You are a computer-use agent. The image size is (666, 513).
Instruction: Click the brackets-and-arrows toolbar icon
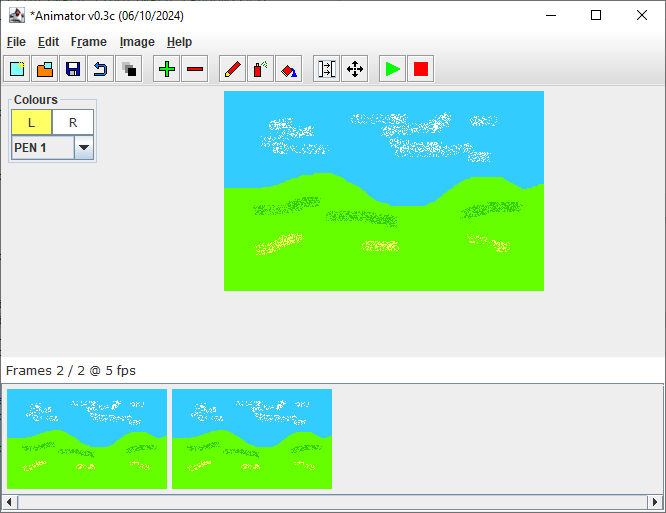click(327, 69)
